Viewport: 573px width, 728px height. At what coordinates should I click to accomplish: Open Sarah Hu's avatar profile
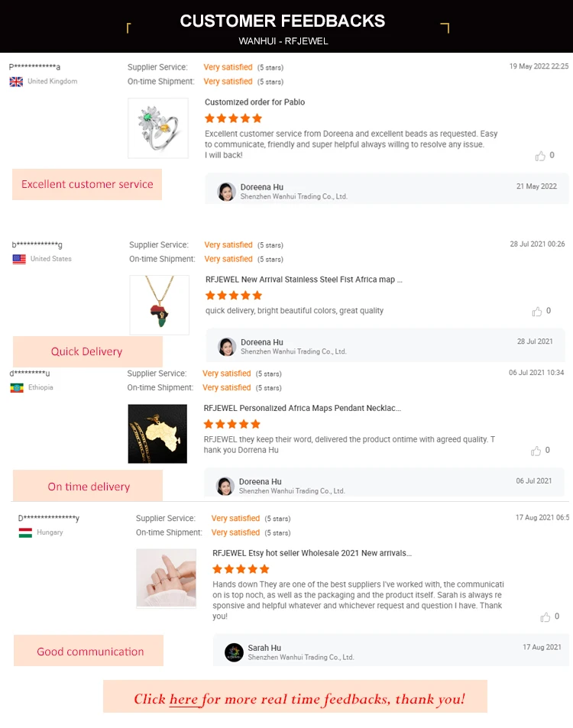click(234, 652)
